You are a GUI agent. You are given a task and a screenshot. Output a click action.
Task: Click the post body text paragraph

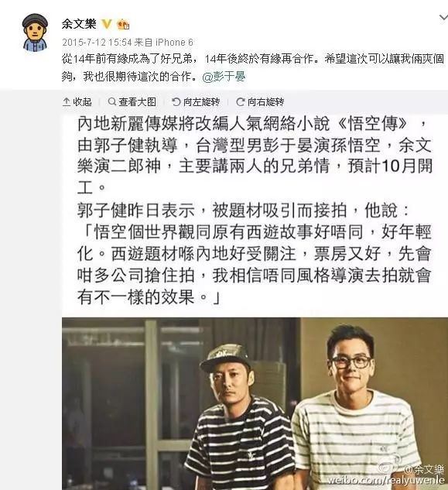253,67
